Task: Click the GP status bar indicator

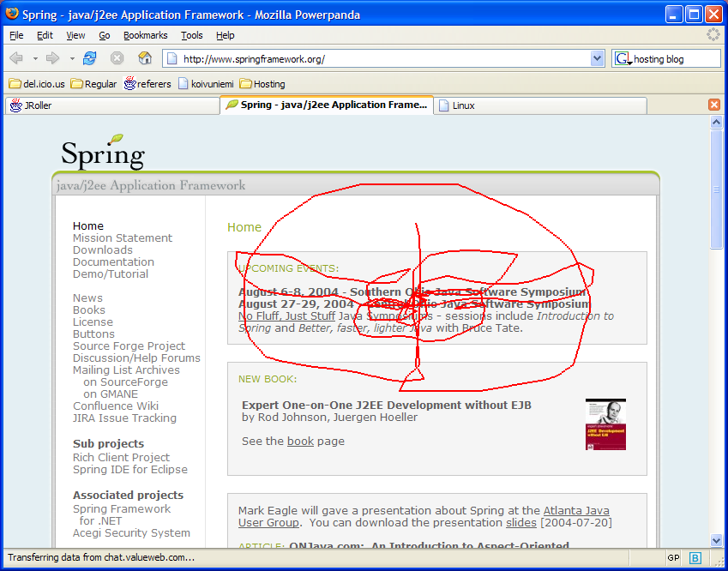Action: 673,557
